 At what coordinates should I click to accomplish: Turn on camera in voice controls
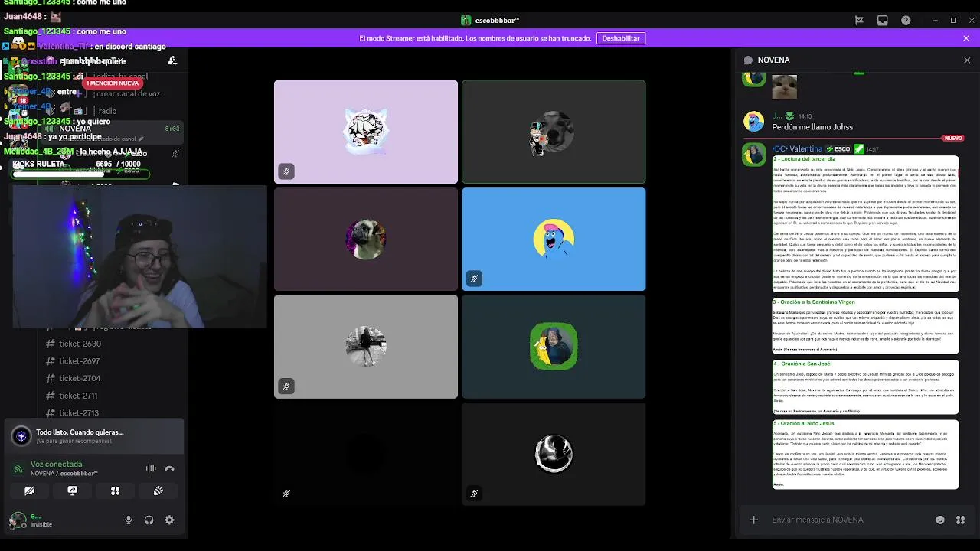29,491
